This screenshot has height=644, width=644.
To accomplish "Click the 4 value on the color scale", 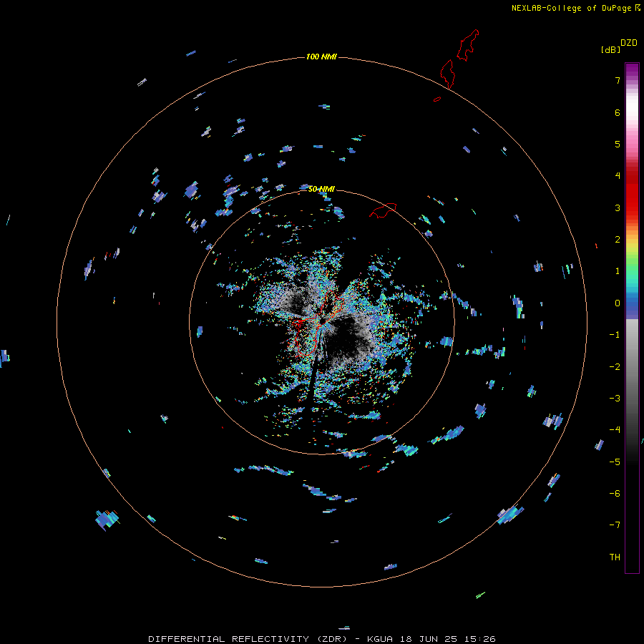I will tap(618, 176).
